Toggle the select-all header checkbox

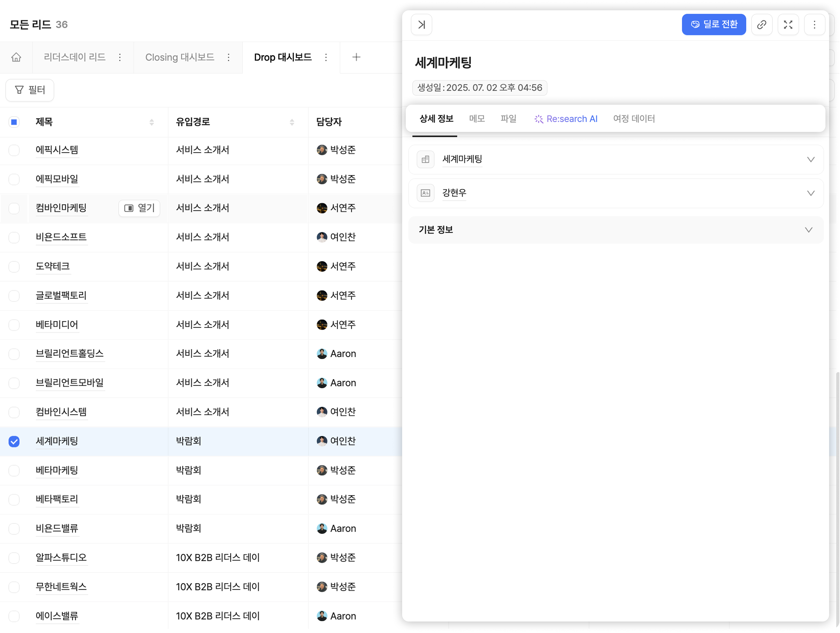[x=14, y=122]
